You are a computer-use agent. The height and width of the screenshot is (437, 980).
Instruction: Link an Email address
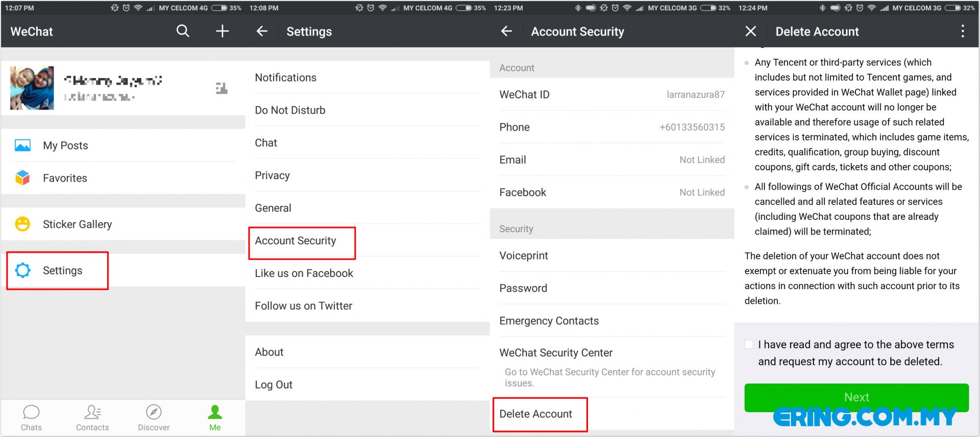click(612, 160)
